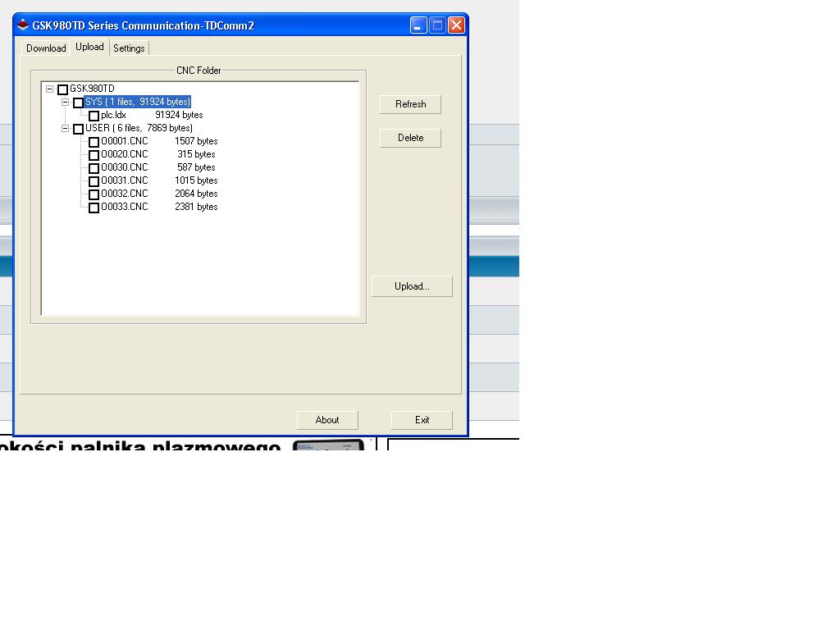Click the '2381 bytes' size value
840x630 pixels.
(x=196, y=207)
